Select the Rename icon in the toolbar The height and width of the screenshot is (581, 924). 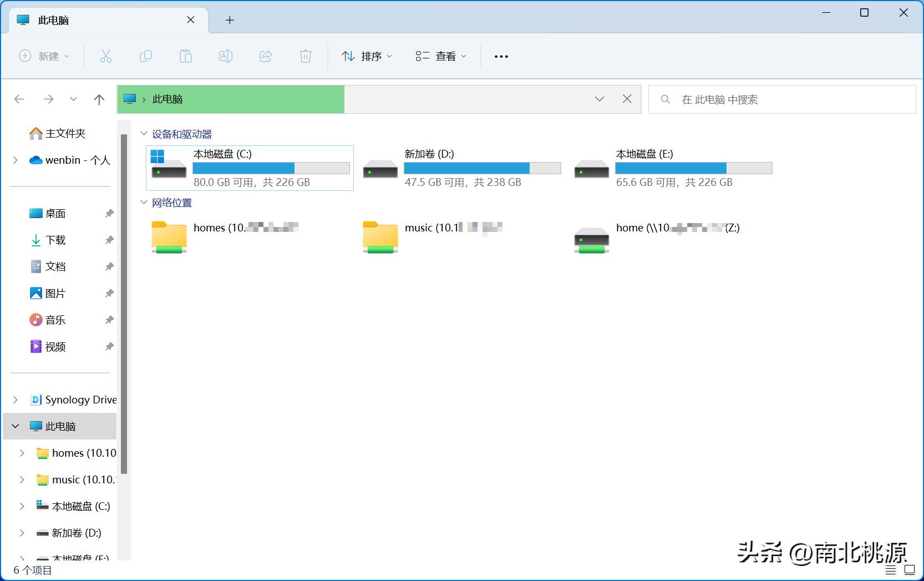coord(226,56)
